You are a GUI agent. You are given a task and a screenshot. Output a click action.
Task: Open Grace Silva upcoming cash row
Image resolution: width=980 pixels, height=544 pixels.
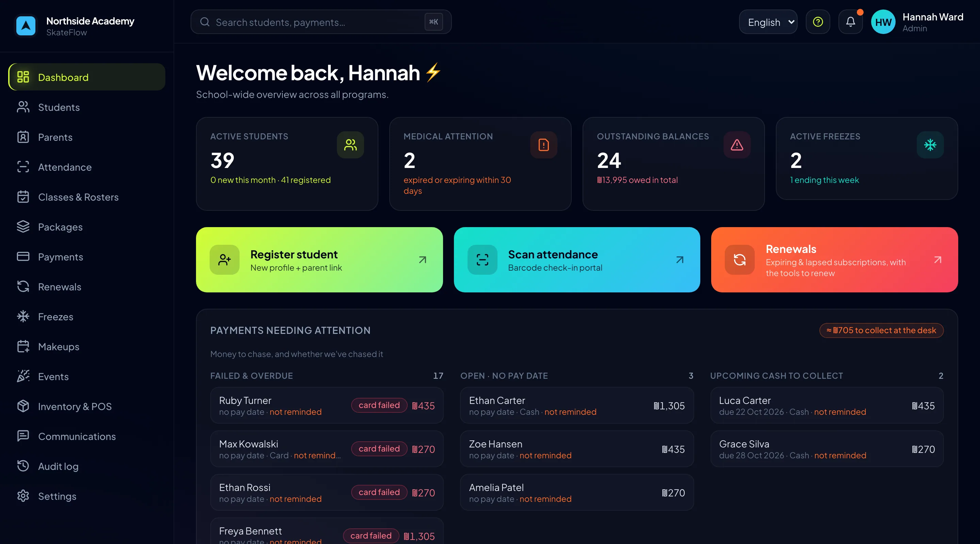(x=827, y=448)
